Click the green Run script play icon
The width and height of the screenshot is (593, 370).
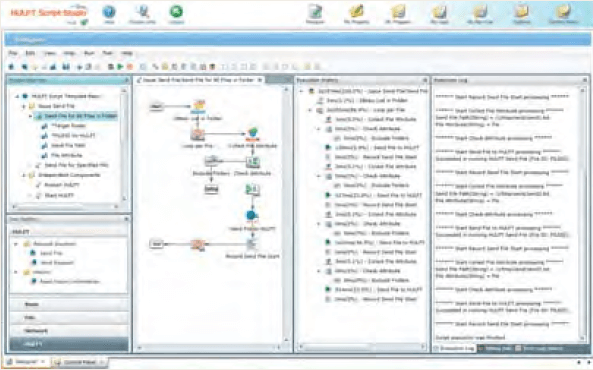(x=120, y=67)
